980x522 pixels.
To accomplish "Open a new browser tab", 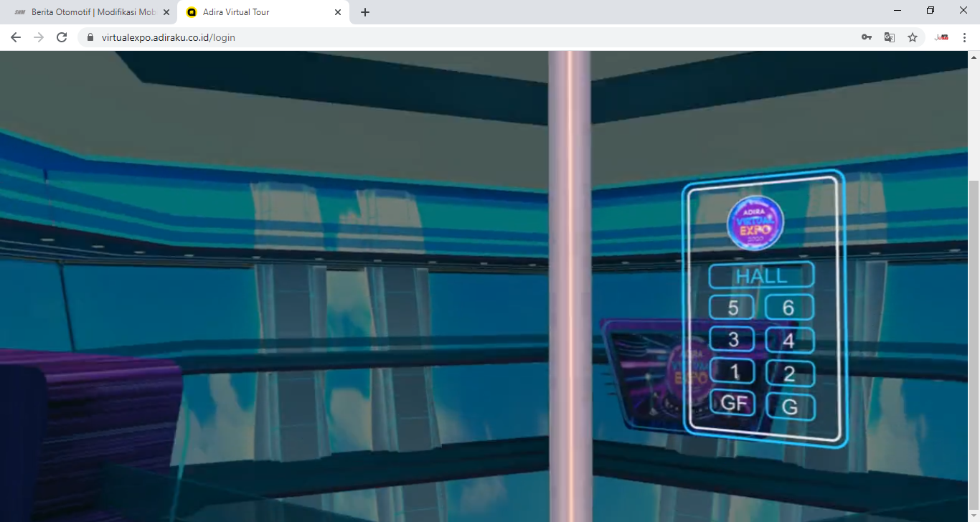I will coord(365,12).
